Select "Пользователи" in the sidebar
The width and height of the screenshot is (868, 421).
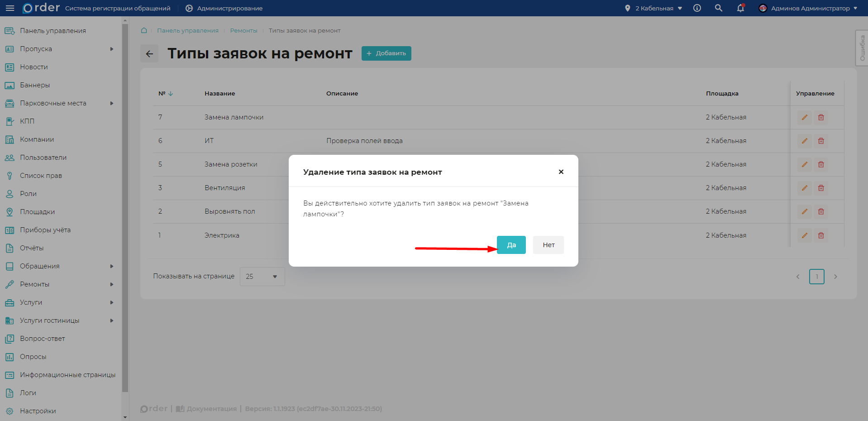click(x=43, y=157)
